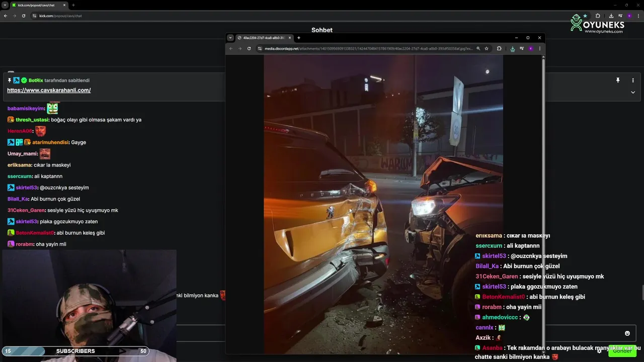This screenshot has width=644, height=362.
Task: Click the HerenA06 username
Action: (x=20, y=131)
